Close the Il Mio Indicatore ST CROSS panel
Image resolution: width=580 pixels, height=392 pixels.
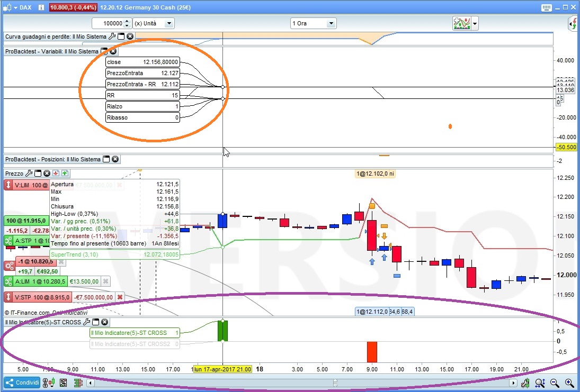coord(105,322)
